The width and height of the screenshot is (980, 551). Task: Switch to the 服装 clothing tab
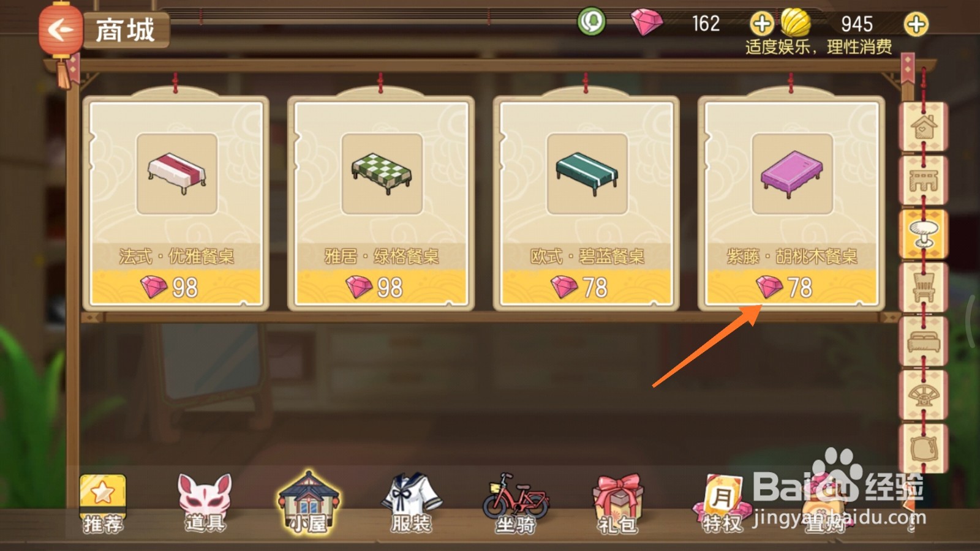[x=411, y=503]
